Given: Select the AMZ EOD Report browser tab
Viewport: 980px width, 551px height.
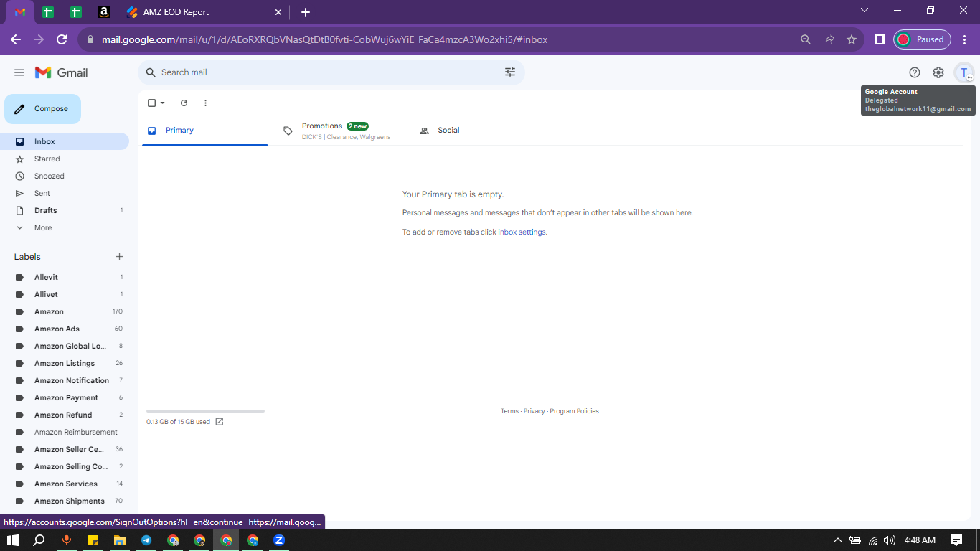Looking at the screenshot, I should pos(204,12).
